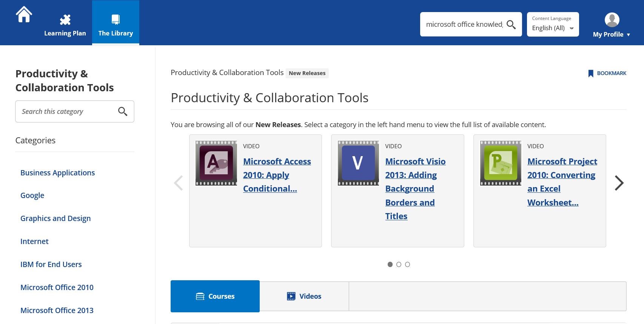Select the third carousel page dot
644x324 pixels.
(407, 264)
